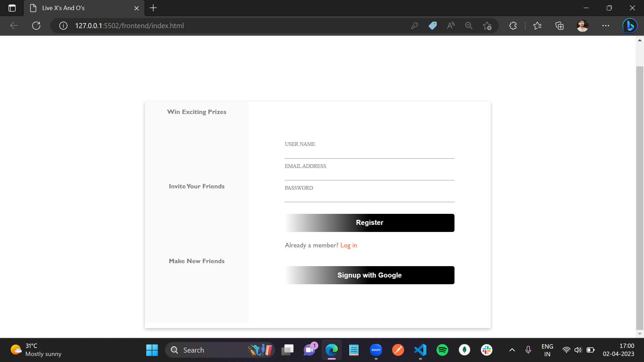Focus the User Name input field
The width and height of the screenshot is (644, 362).
coord(370,153)
